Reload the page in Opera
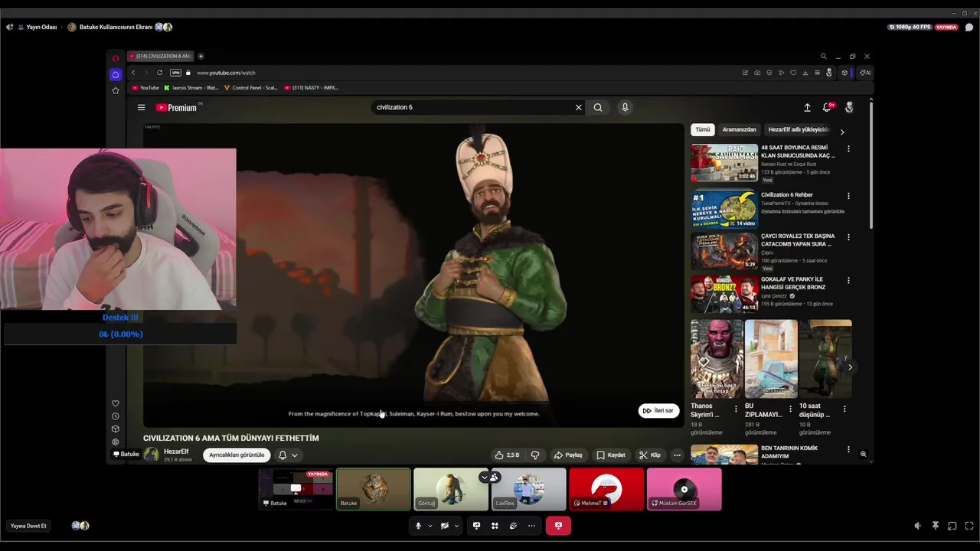The width and height of the screenshot is (980, 551). [x=159, y=73]
